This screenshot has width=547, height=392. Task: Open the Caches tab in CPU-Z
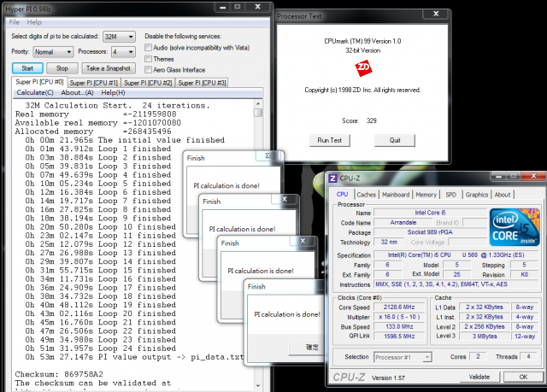367,195
